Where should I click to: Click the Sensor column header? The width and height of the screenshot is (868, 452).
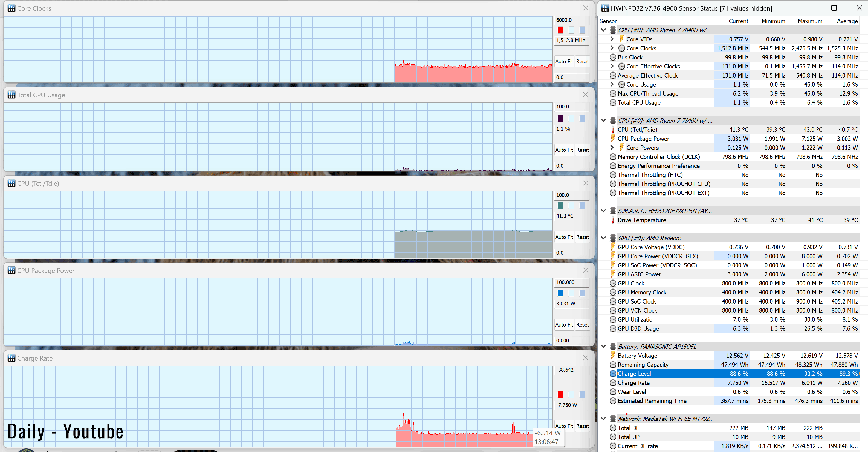tap(656, 21)
